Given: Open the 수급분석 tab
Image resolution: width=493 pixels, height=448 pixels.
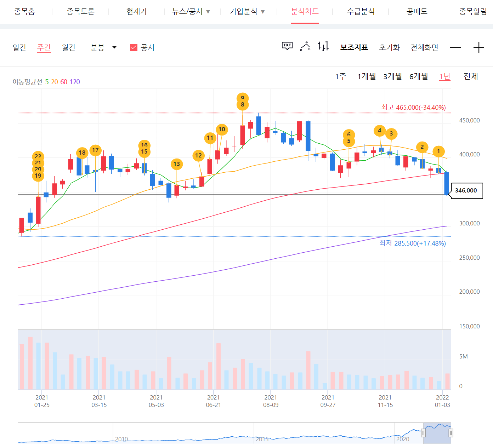Looking at the screenshot, I should tap(361, 12).
